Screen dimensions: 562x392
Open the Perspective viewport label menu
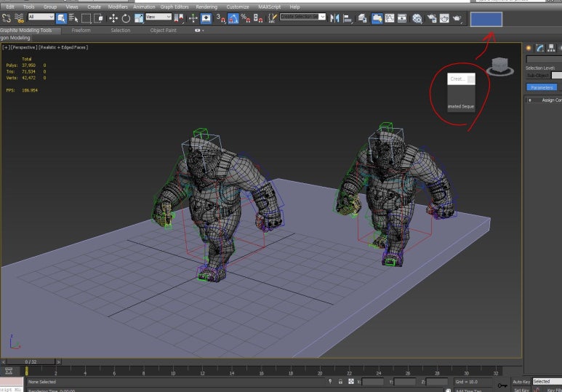point(24,47)
